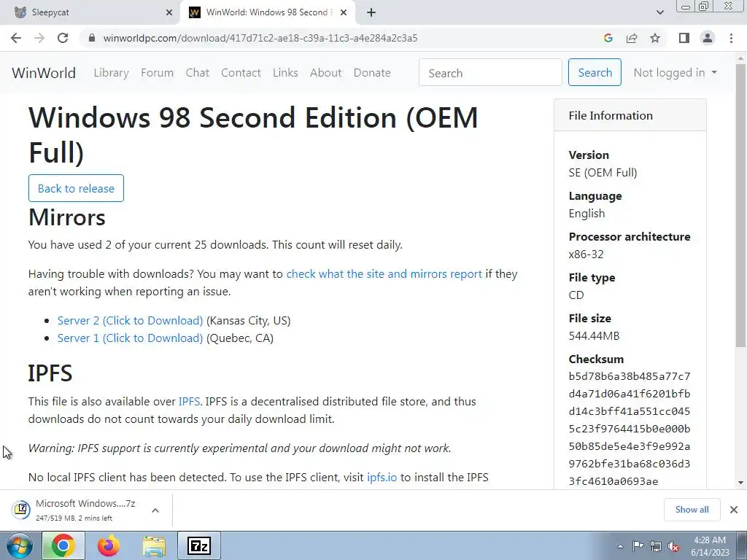
Task: Close the downloads bar
Action: 734,510
